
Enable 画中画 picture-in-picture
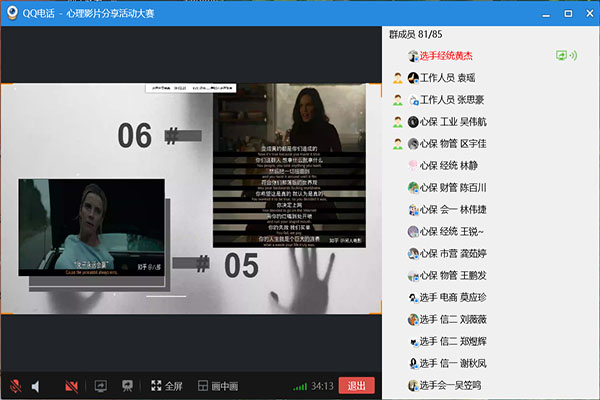tap(218, 386)
